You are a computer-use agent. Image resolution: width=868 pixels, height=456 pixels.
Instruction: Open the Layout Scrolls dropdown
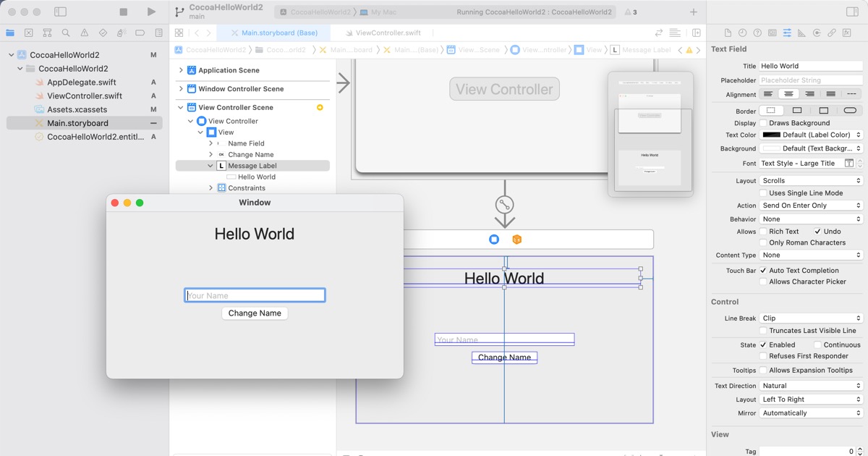point(812,181)
